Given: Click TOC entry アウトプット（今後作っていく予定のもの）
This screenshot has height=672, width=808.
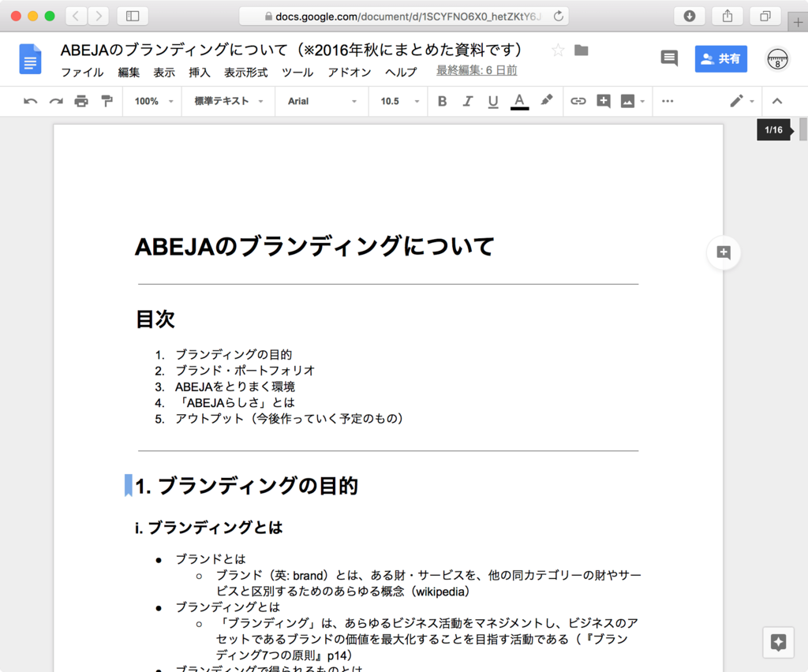Looking at the screenshot, I should [x=289, y=419].
